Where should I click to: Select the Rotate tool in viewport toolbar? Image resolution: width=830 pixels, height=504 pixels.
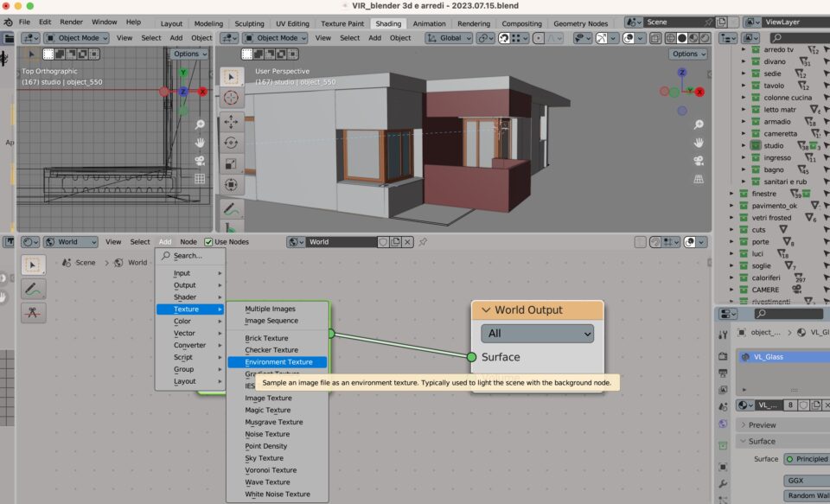point(231,143)
